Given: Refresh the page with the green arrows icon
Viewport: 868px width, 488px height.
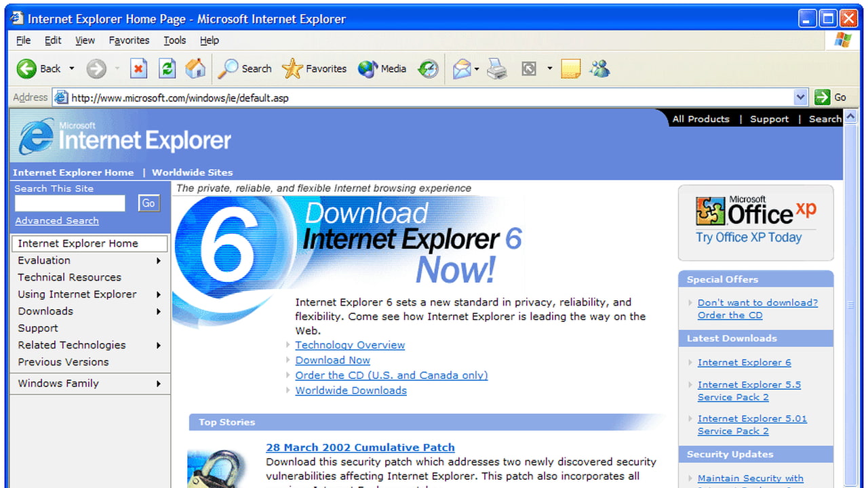Looking at the screenshot, I should point(167,68).
